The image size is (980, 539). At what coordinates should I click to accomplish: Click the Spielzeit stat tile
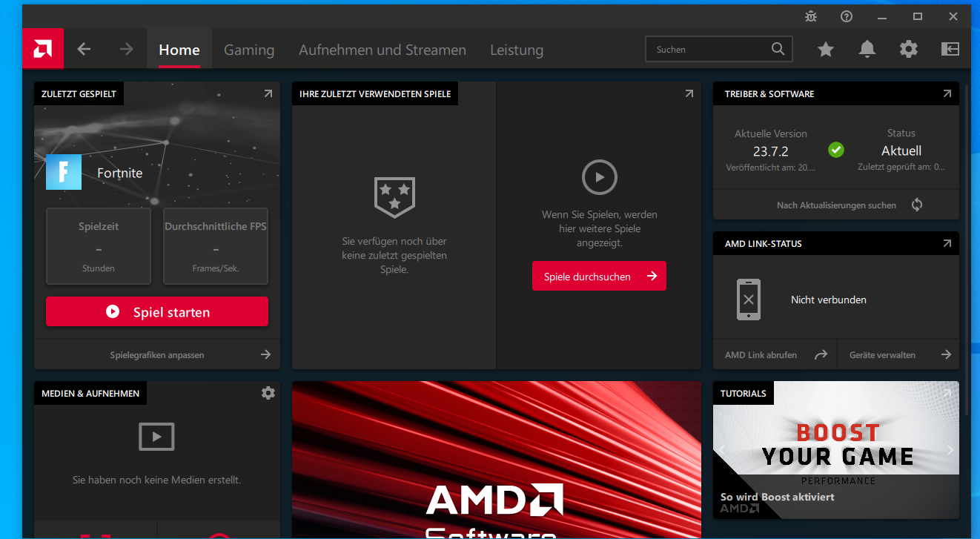99,246
